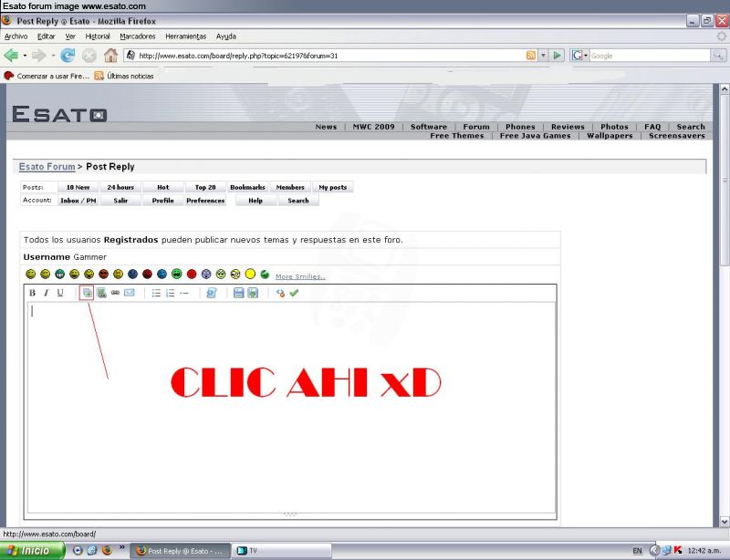
Task: Click the 12:42 a.m. taskbar clock
Action: 704,551
